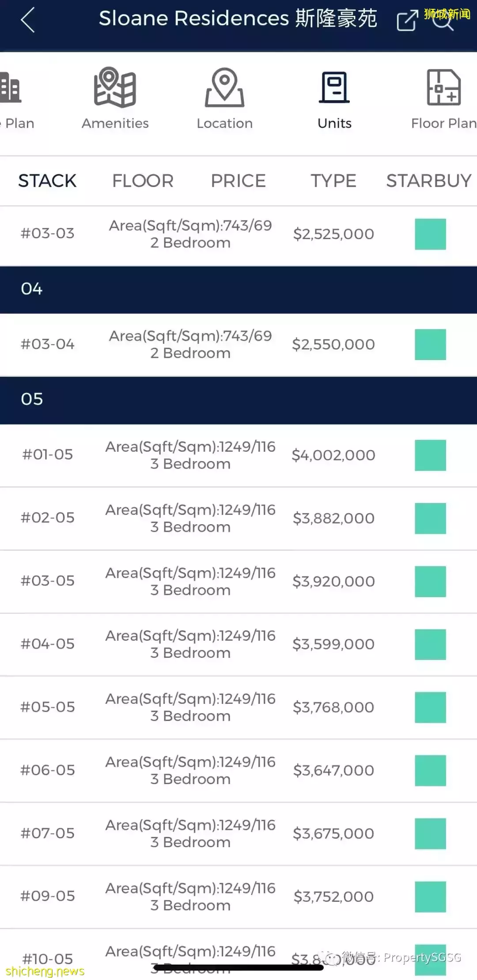Viewport: 477px width, 980px height.
Task: Tap green status square for unit #01-05
Action: click(430, 455)
